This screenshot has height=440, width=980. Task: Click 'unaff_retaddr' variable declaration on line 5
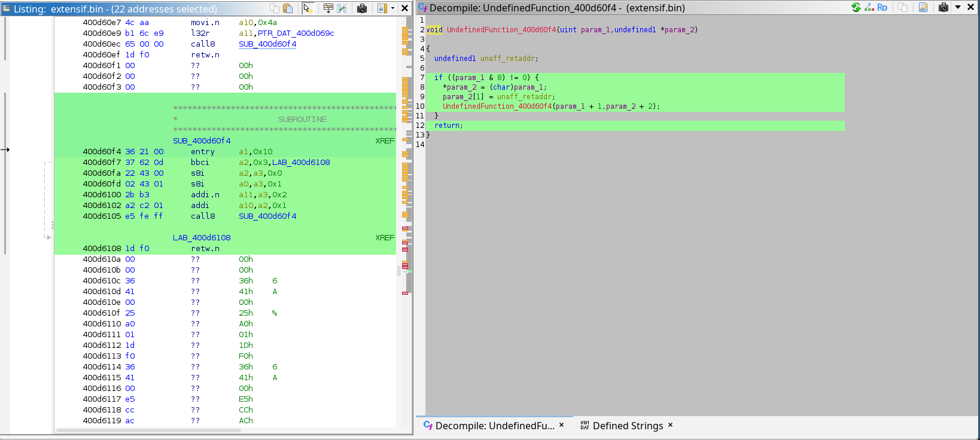[509, 59]
